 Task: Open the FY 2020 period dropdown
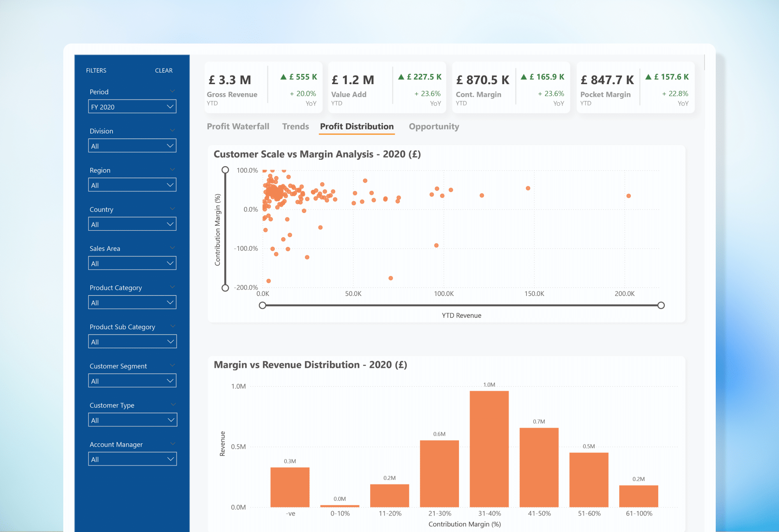tap(132, 107)
